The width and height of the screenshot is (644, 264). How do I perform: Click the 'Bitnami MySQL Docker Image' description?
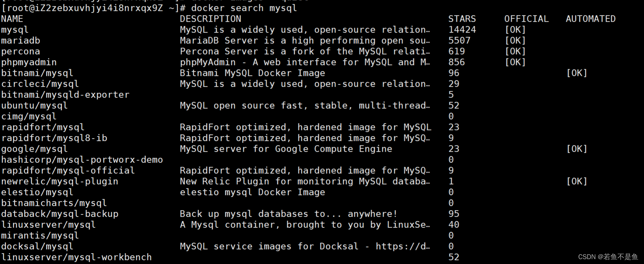click(x=252, y=73)
